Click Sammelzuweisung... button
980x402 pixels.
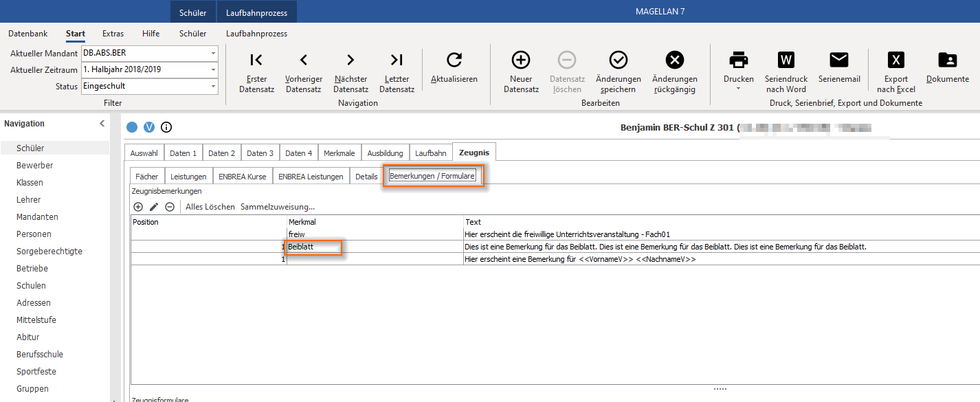tap(278, 207)
